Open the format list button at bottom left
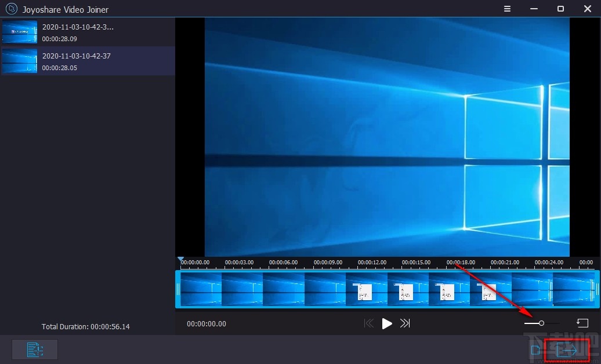The width and height of the screenshot is (601, 364). (x=35, y=350)
